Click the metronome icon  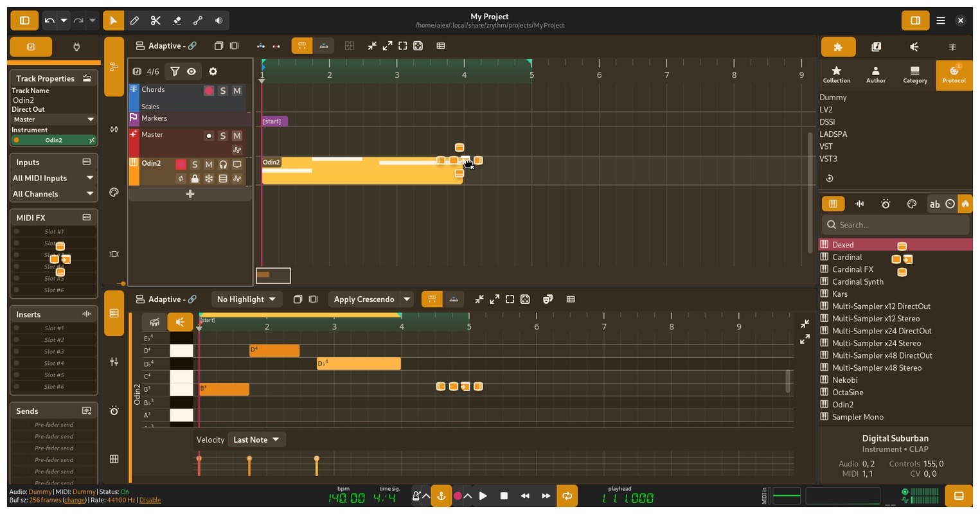tap(416, 496)
